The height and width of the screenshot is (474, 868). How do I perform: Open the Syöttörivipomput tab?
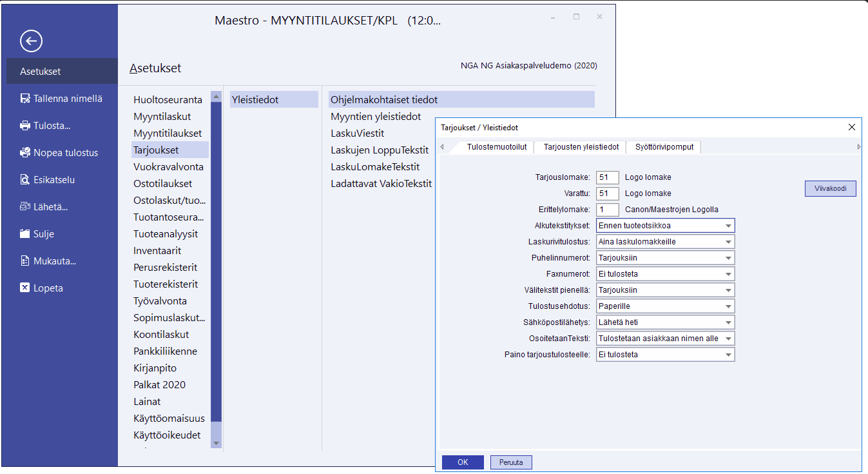(664, 147)
